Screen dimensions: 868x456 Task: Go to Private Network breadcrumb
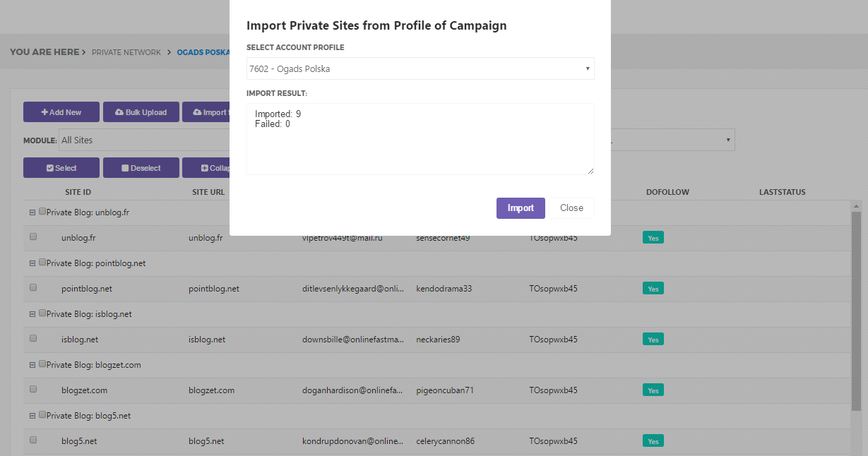click(x=126, y=52)
